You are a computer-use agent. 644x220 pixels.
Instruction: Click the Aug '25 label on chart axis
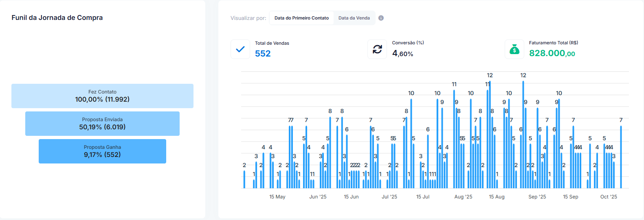463,197
